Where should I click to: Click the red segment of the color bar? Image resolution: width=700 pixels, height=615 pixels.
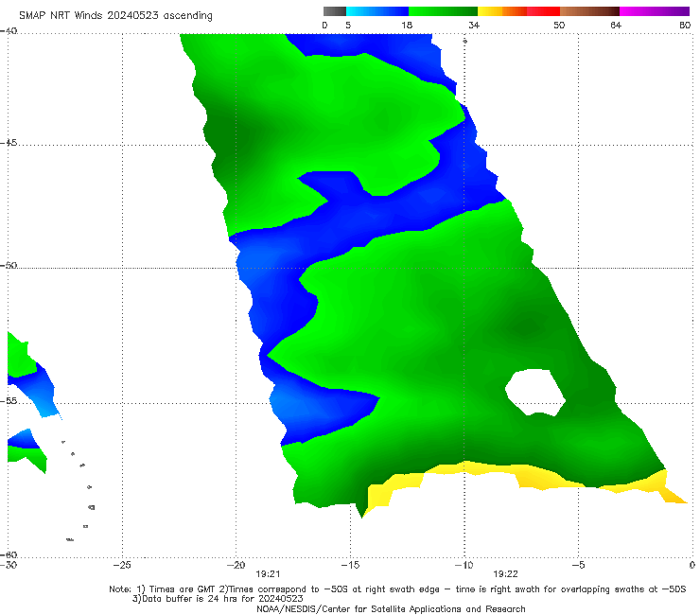(543, 11)
